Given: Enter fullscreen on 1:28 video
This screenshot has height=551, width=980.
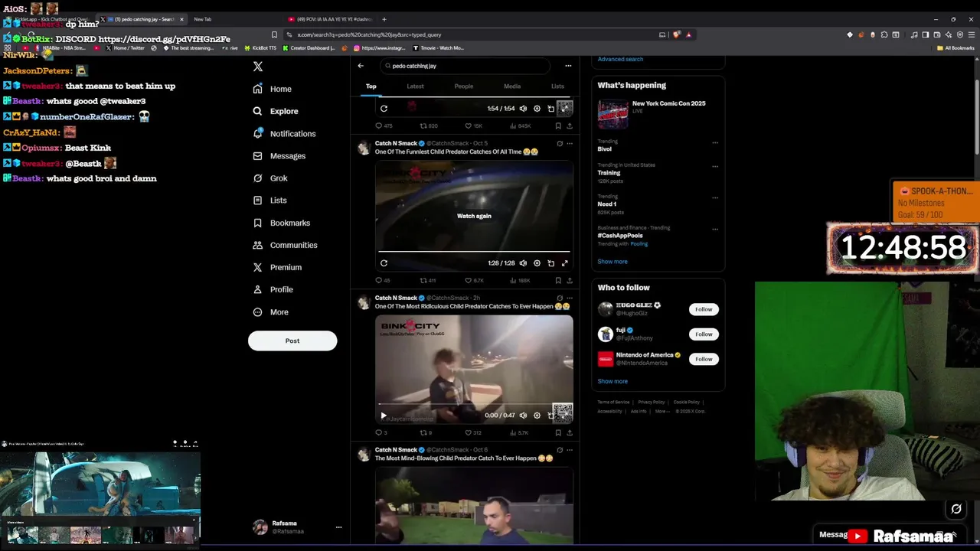Looking at the screenshot, I should point(564,263).
